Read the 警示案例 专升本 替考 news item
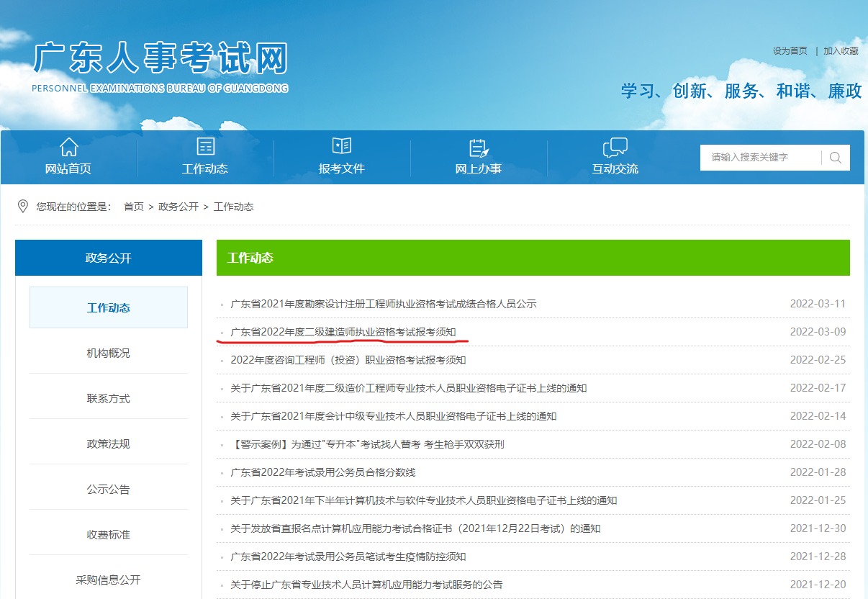 [x=367, y=444]
